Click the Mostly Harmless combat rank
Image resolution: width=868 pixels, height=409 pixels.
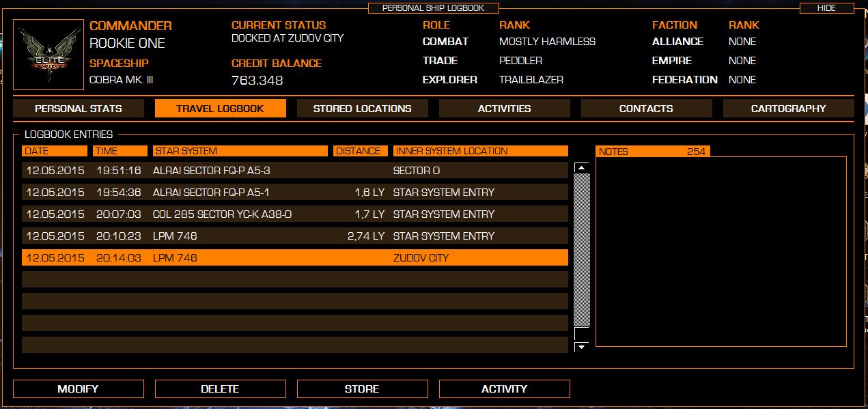pos(548,42)
